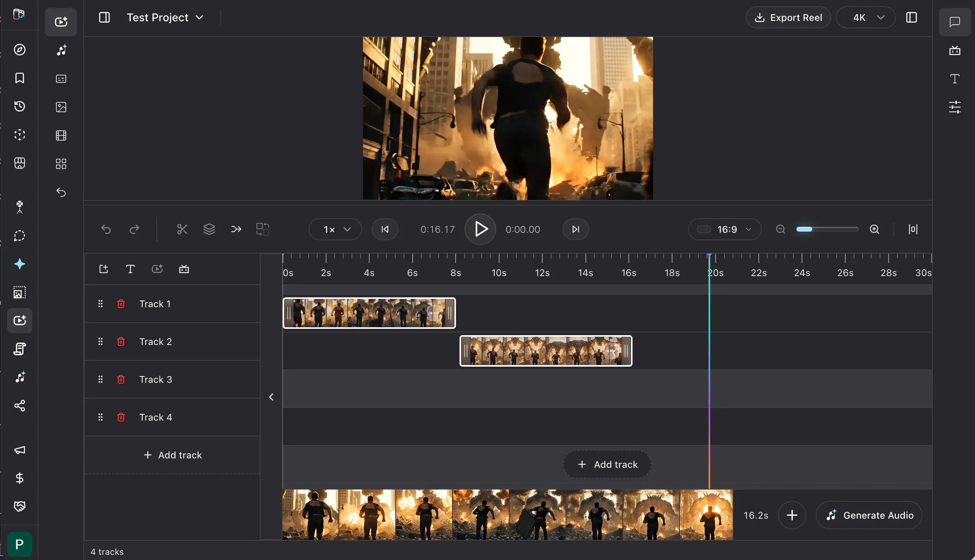This screenshot has height=560, width=975.
Task: Open the 4K resolution dropdown
Action: tap(866, 17)
